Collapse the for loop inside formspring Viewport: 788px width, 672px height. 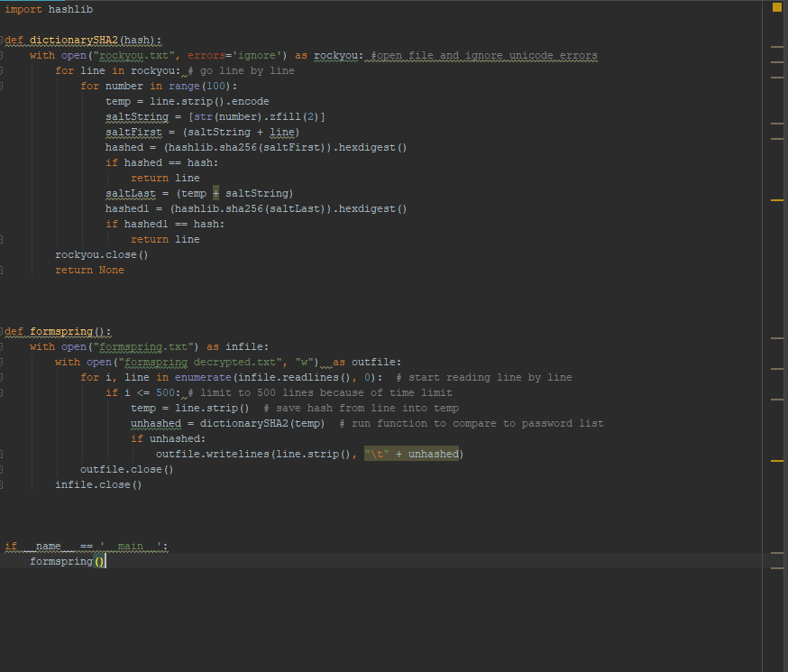click(3, 377)
